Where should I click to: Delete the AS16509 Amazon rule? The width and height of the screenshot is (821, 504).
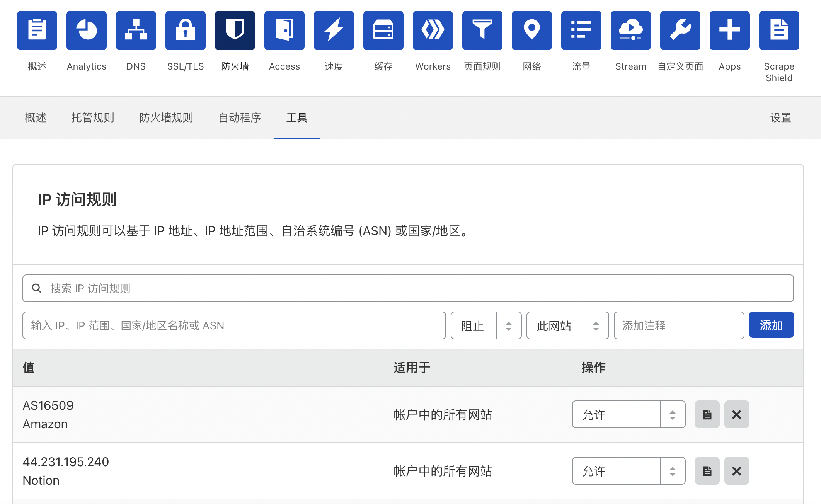[737, 414]
